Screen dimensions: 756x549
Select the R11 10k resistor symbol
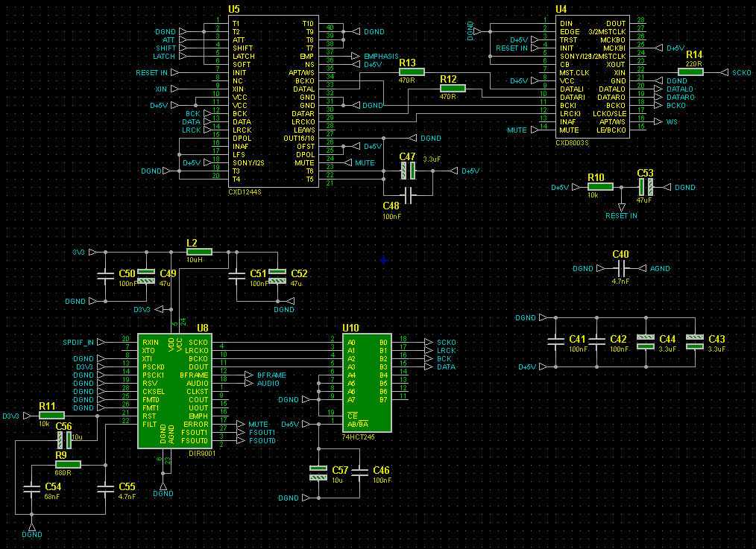coord(51,416)
